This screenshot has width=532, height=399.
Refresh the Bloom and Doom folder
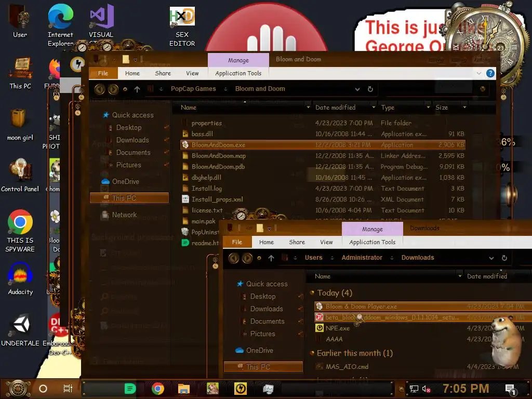(x=370, y=89)
